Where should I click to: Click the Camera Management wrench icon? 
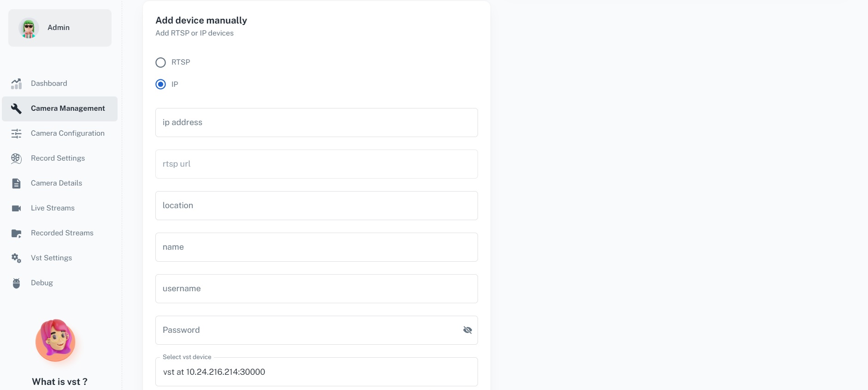click(17, 108)
